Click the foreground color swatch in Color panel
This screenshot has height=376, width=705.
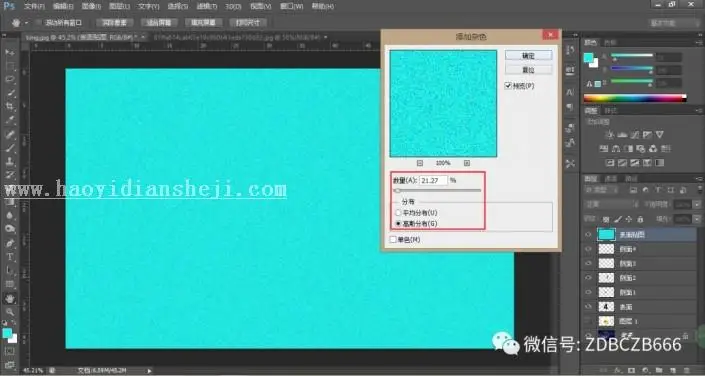click(588, 57)
